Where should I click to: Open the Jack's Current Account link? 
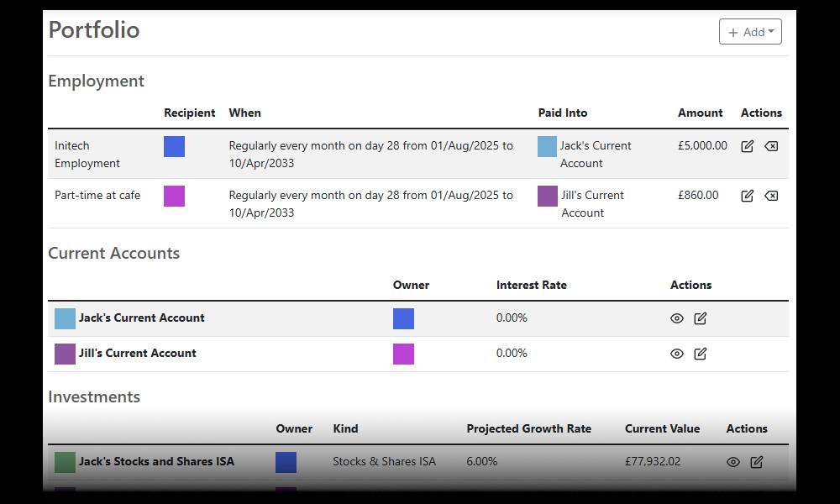141,318
